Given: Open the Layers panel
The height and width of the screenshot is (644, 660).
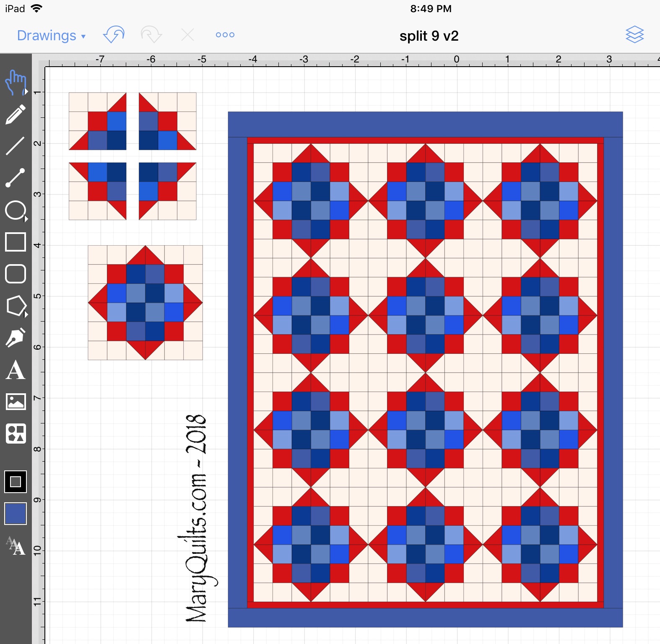Looking at the screenshot, I should [x=634, y=35].
